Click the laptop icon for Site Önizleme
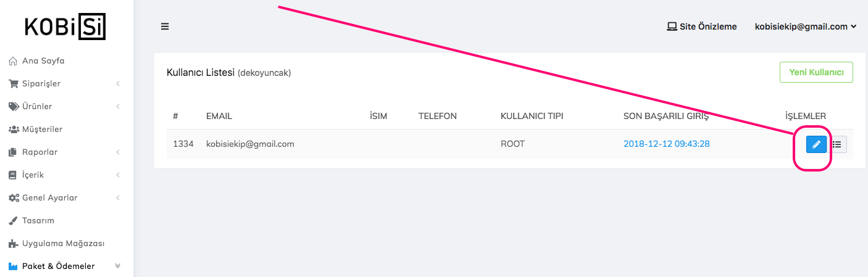The height and width of the screenshot is (277, 868). 672,27
